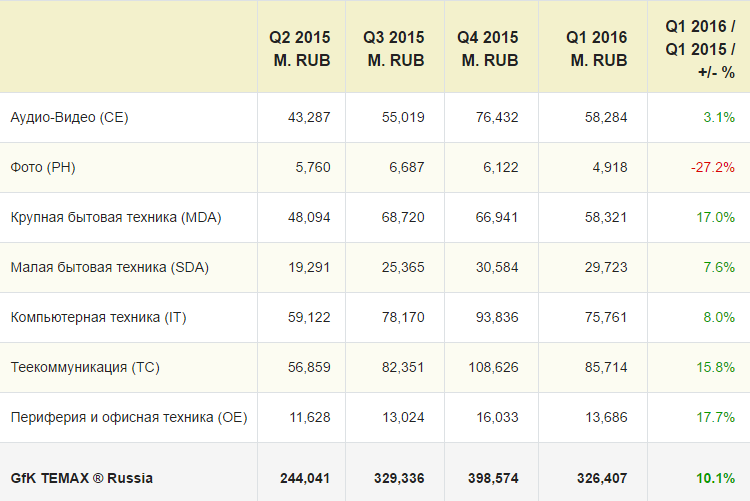Image resolution: width=750 pixels, height=501 pixels.
Task: Select the Крупная бытовая техника (MDA) label
Action: point(115,218)
